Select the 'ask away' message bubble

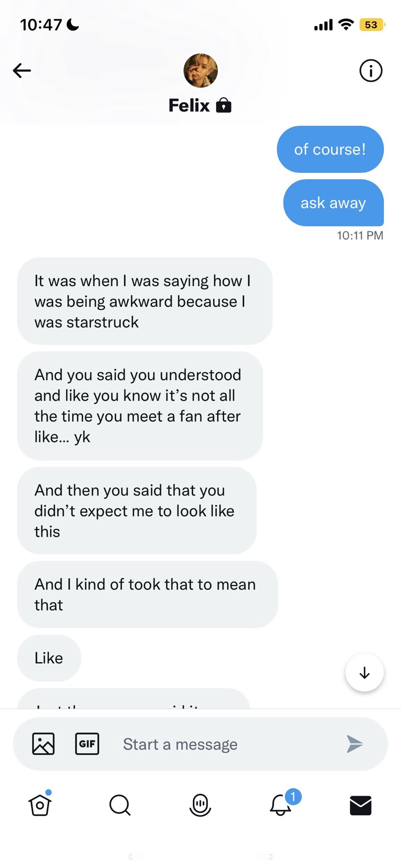tap(334, 203)
